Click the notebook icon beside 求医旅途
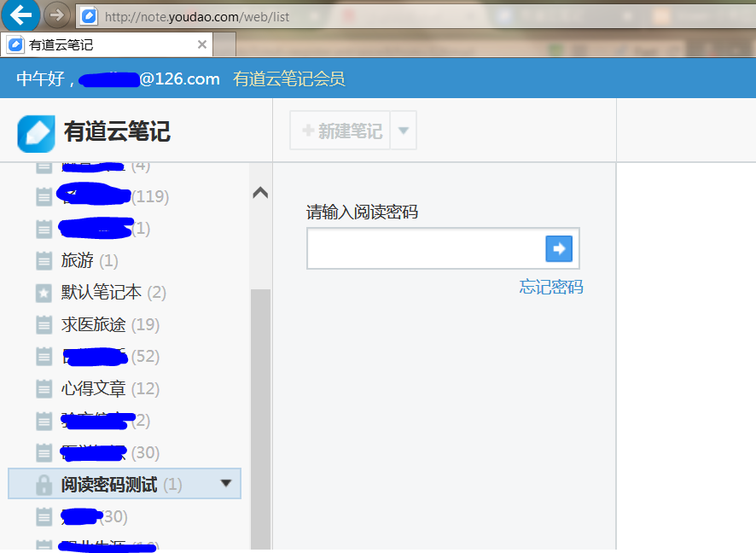756x553 pixels. (44, 324)
